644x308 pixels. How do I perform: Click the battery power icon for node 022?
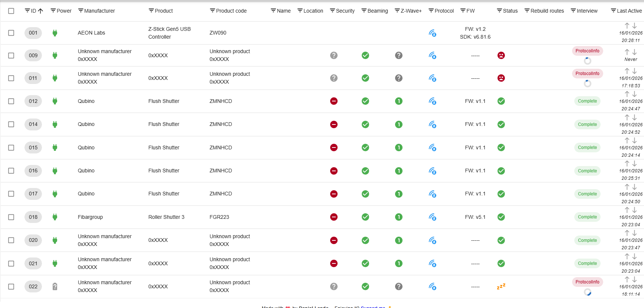coord(55,286)
